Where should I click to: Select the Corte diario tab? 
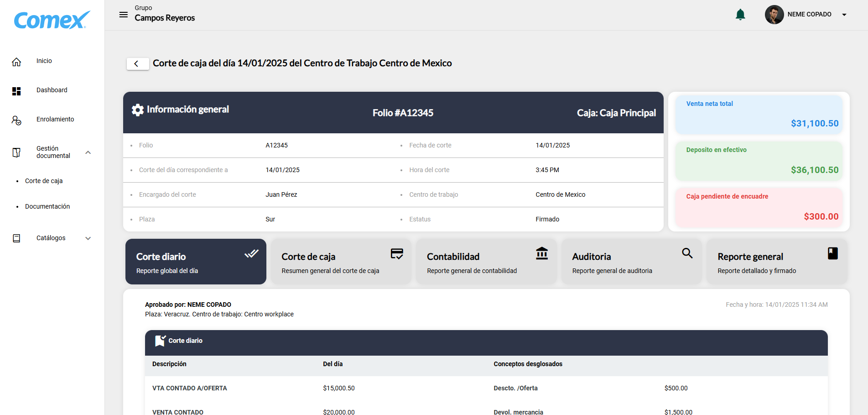196,262
